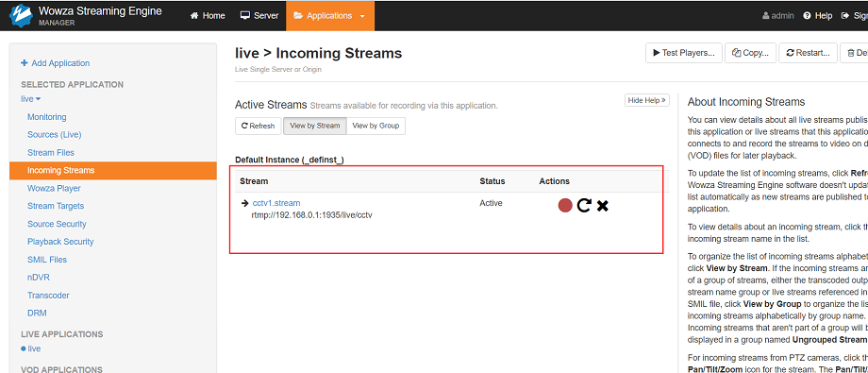The width and height of the screenshot is (868, 373).
Task: Select 'live' under Live Applications
Action: point(34,348)
